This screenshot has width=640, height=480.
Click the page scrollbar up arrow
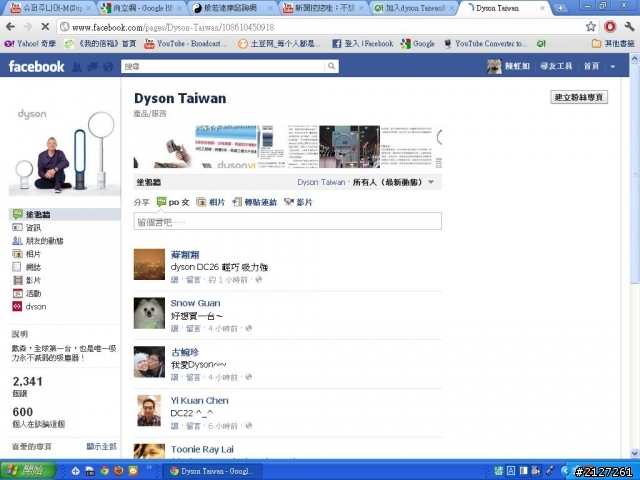pos(635,59)
